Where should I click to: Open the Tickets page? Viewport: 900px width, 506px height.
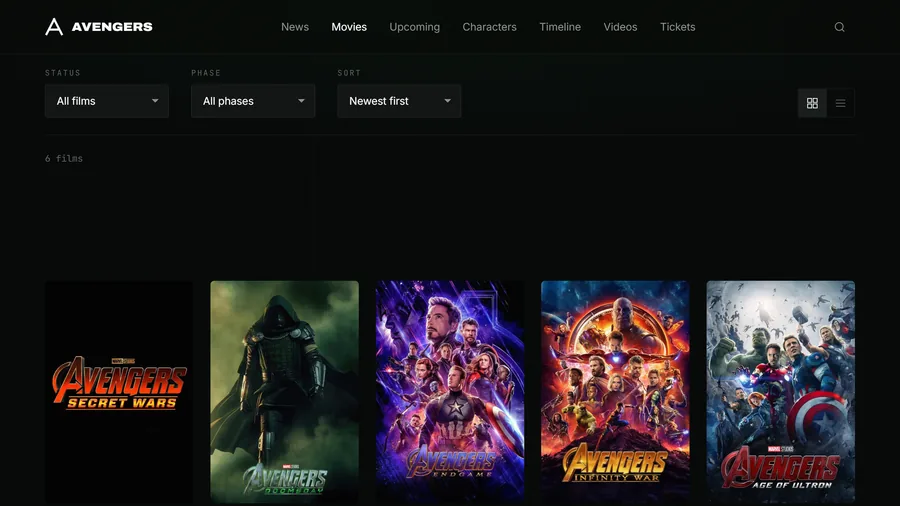(677, 27)
